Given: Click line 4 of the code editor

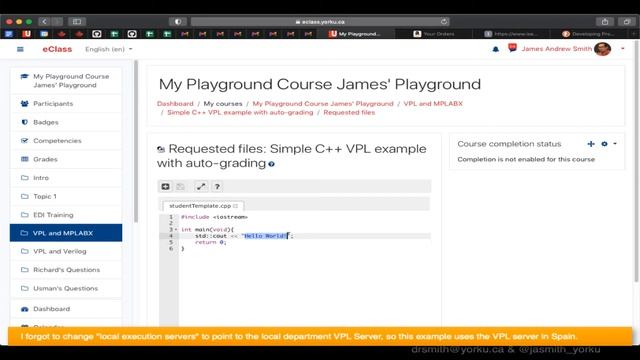Looking at the screenshot, I should pyautogui.click(x=304, y=236).
